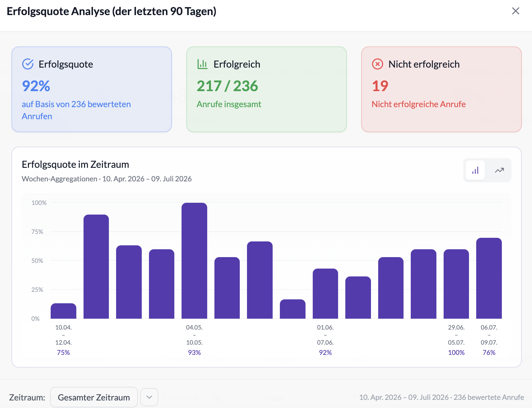Screen dimensions: 532x408
Task: Click 'Anrufe insgesamt' label
Action: click(229, 104)
